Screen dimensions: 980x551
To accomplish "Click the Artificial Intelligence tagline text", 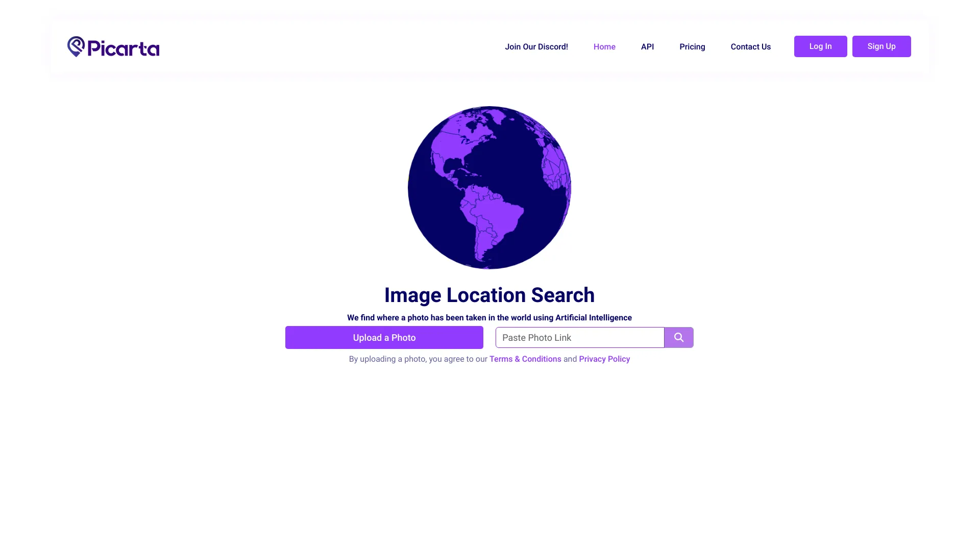I will point(489,317).
